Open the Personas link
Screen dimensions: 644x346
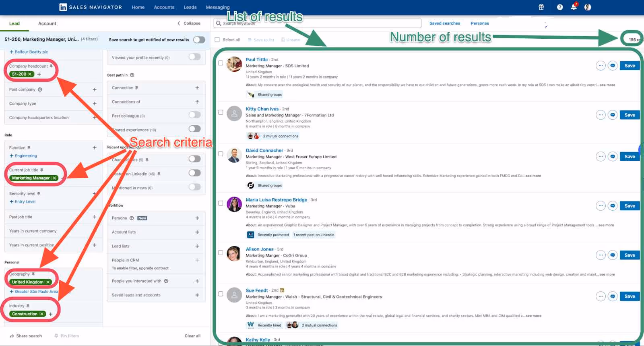click(480, 23)
